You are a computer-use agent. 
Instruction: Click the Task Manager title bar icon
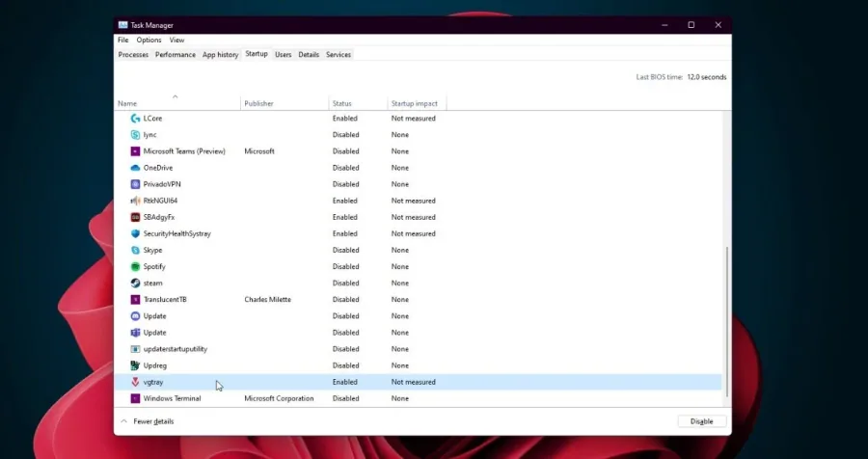[x=122, y=25]
